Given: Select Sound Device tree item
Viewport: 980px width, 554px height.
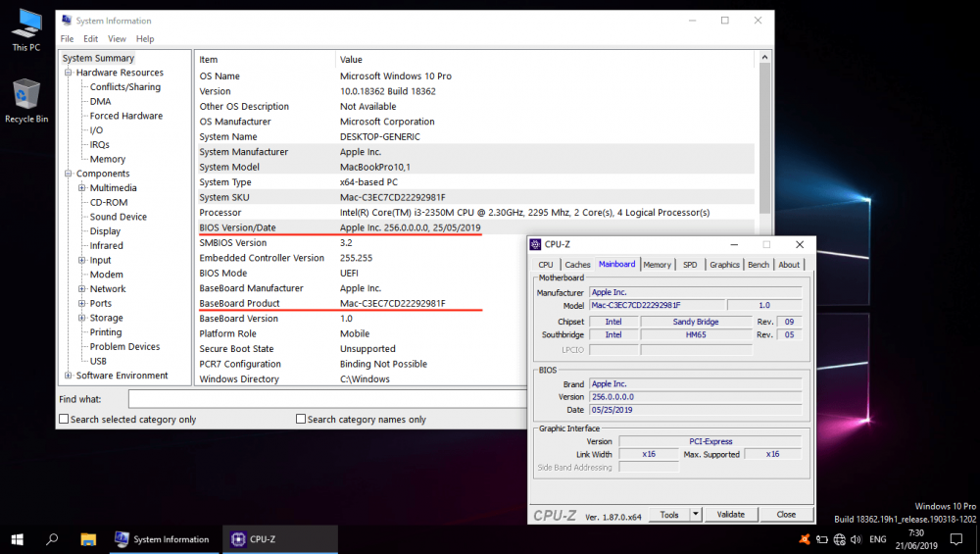Looking at the screenshot, I should [119, 217].
